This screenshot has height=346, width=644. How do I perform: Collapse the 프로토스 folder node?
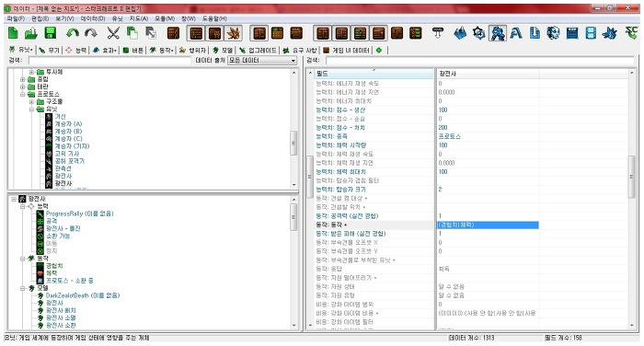[x=23, y=94]
